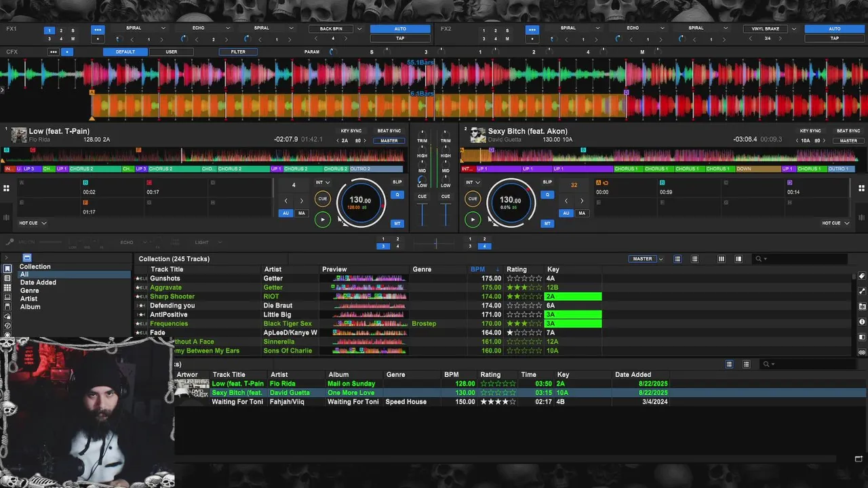Viewport: 868px width, 488px height.
Task: Toggle Master Tempo MT on deck 1
Action: pos(397,223)
